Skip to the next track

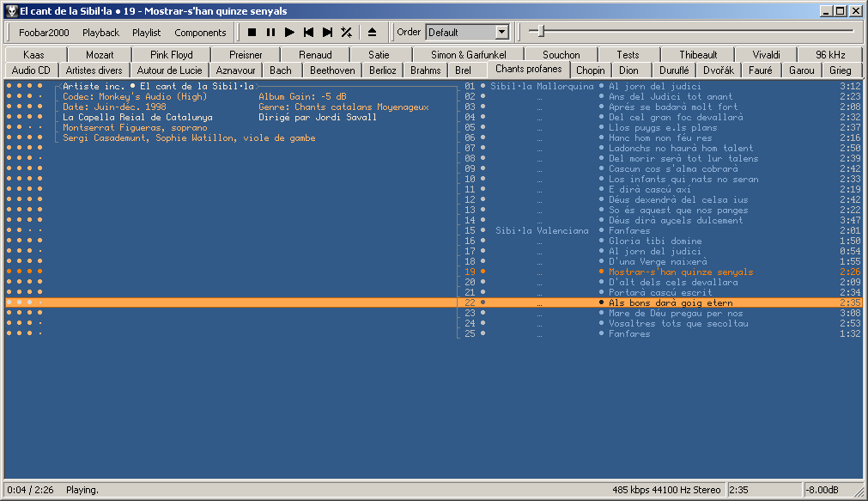[x=327, y=33]
